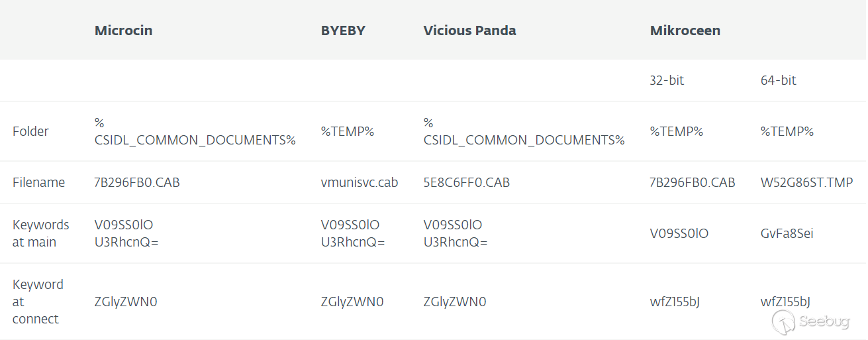Viewport: 868px width, 340px height.
Task: Select the Filename row label
Action: (38, 182)
